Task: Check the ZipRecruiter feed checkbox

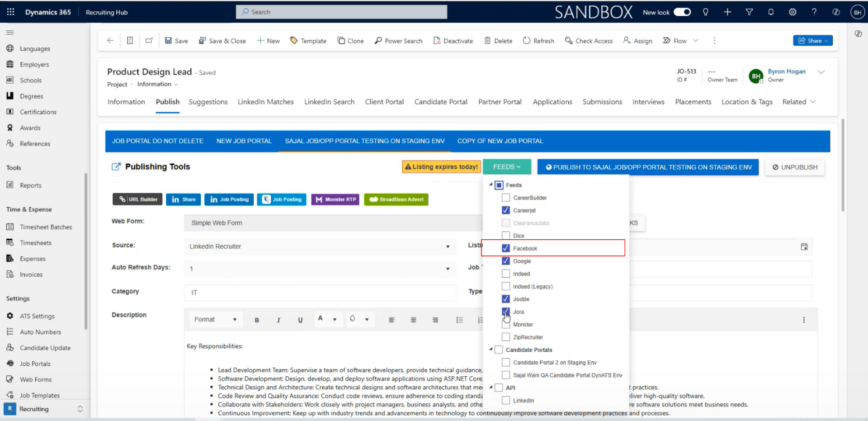Action: tap(506, 337)
